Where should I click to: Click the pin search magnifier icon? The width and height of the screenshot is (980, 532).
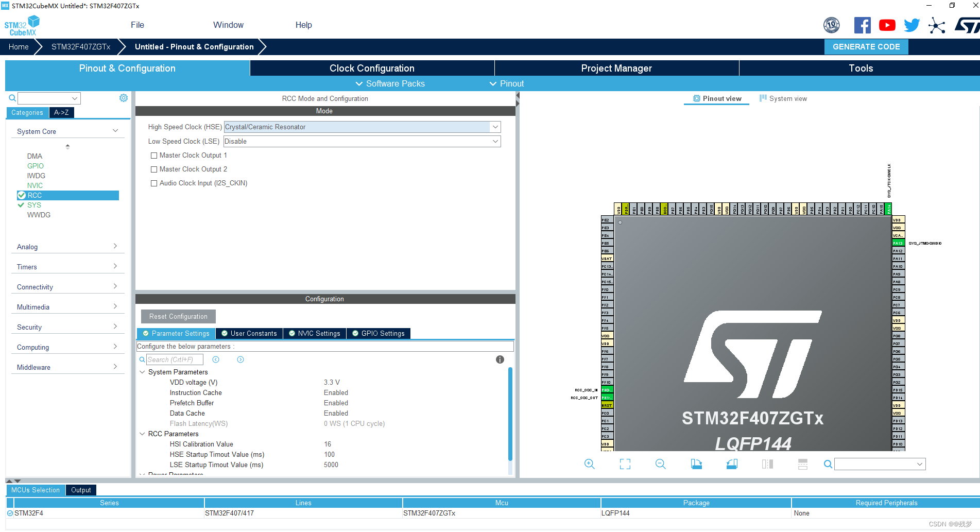point(828,464)
